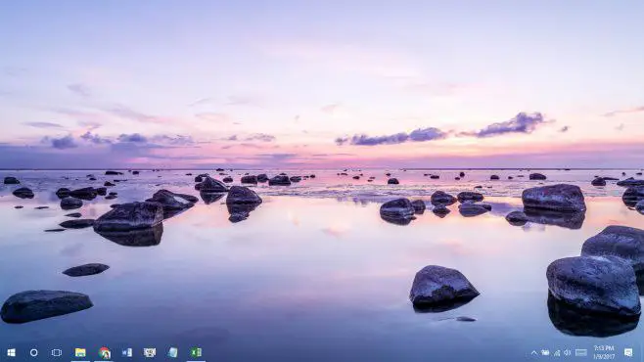
Task: Open the clock and calendar flyout
Action: point(604,352)
